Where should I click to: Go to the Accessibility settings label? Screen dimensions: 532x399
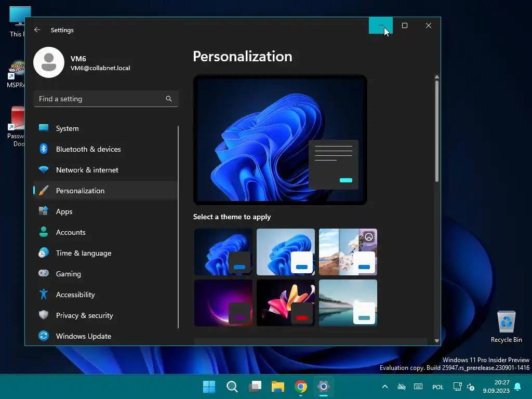75,295
